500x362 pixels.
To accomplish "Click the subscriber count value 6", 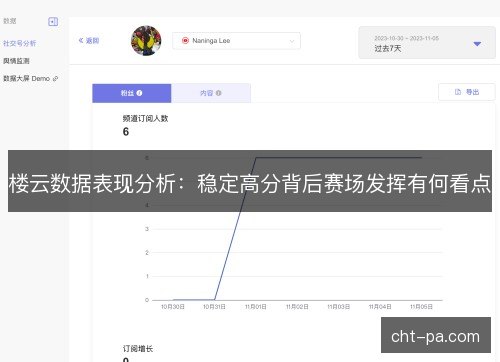I will click(x=126, y=132).
